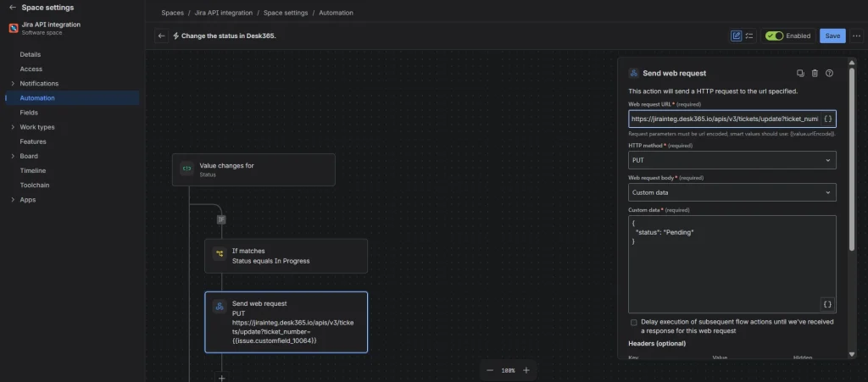Toggle the Enabled rule switch
The width and height of the screenshot is (868, 382).
(774, 36)
